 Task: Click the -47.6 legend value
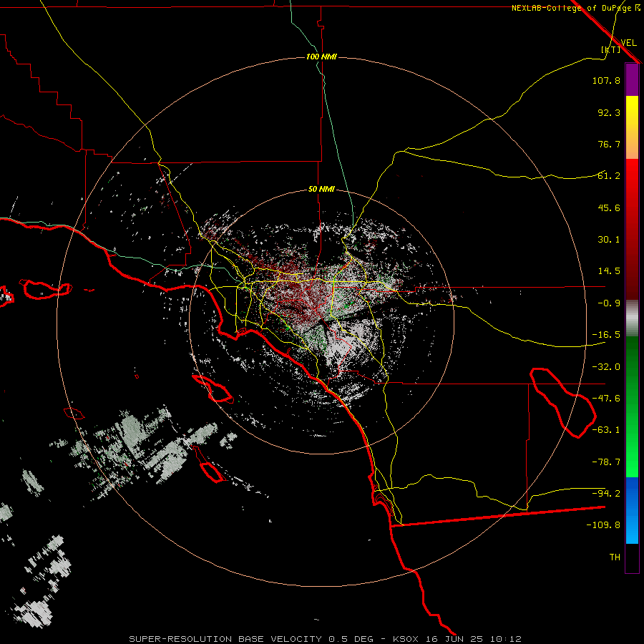606,399
